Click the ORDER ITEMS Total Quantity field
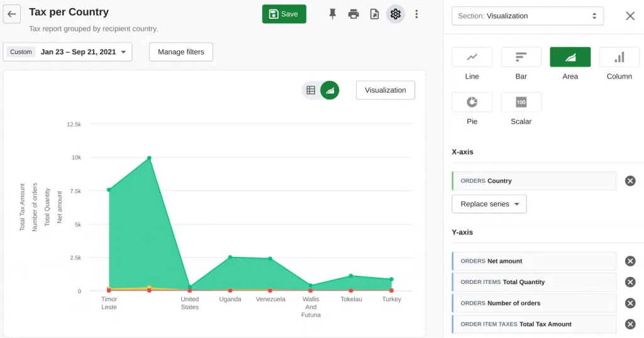 (x=534, y=282)
